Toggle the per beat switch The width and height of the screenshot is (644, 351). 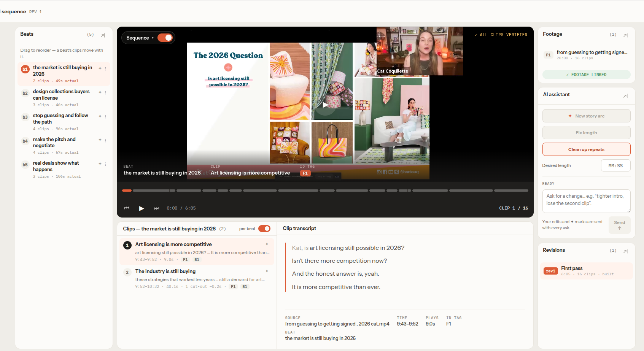pyautogui.click(x=264, y=229)
